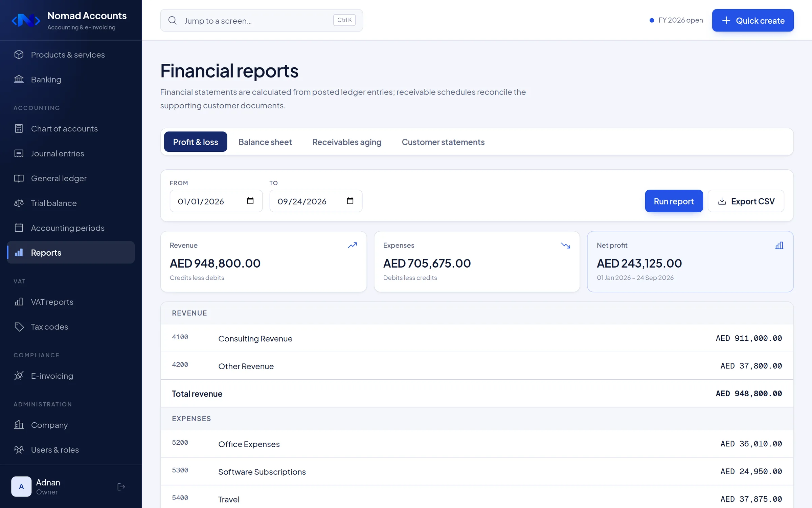Open Users & roles page
The width and height of the screenshot is (812, 508).
click(71, 449)
